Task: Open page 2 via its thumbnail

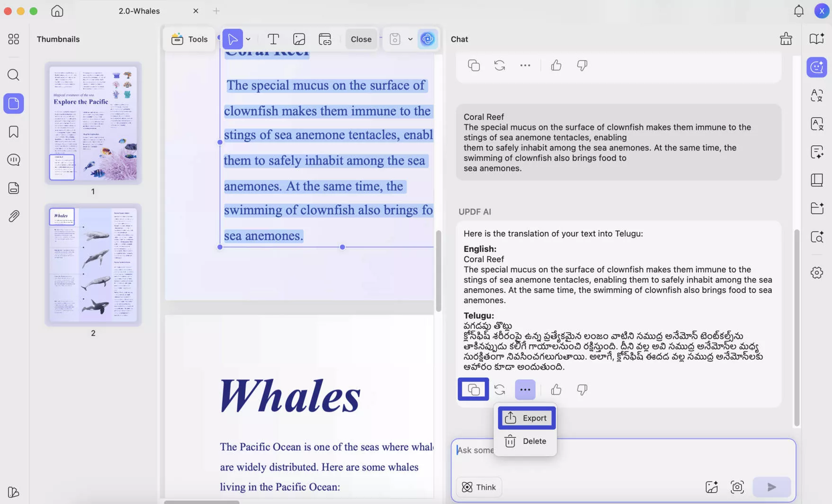Action: [x=93, y=265]
